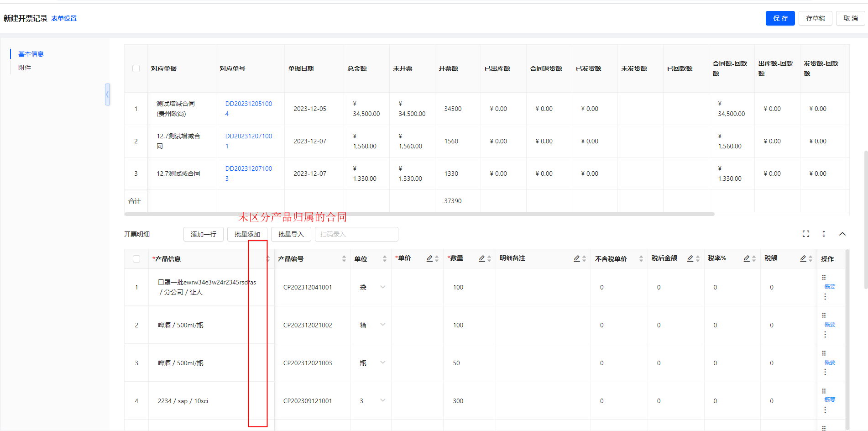Open more options for CP202309121001 row

pyautogui.click(x=825, y=410)
